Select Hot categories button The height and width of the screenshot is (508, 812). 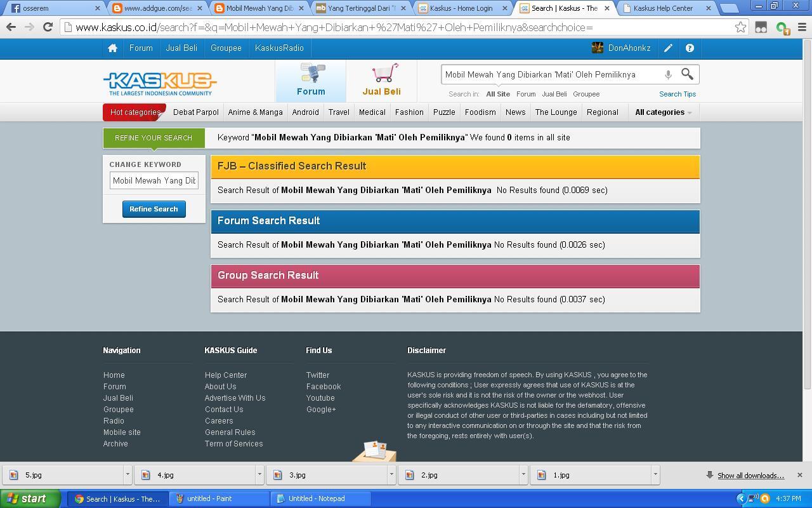pyautogui.click(x=134, y=112)
